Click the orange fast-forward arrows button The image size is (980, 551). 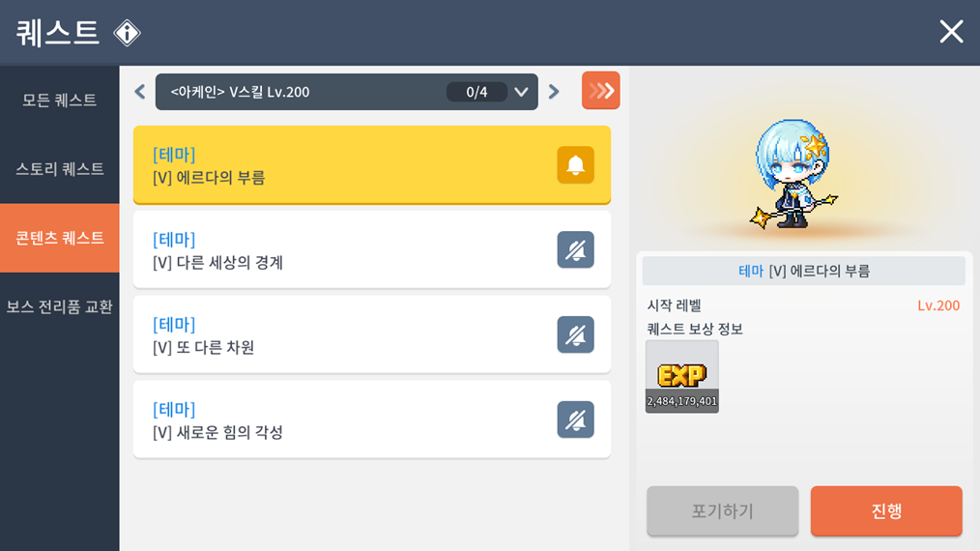click(600, 91)
